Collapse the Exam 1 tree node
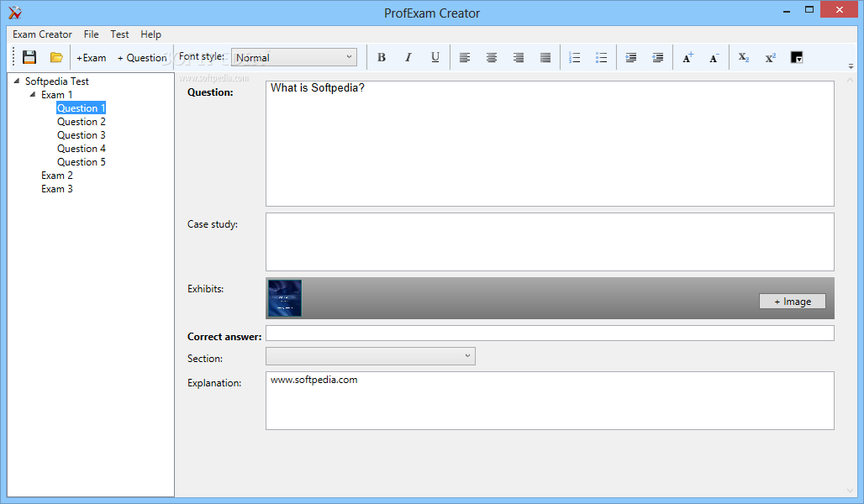 33,94
